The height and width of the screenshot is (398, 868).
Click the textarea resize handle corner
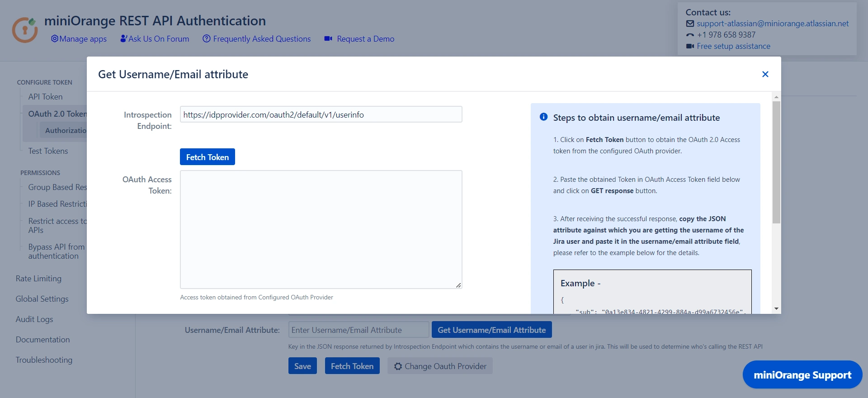pos(458,285)
